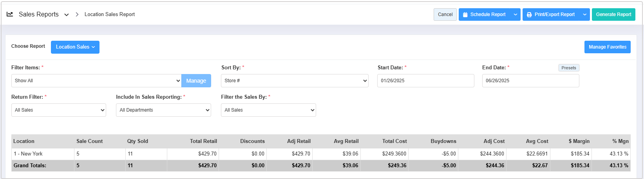
Task: Open the Sort By Store # dropdown
Action: coord(295,81)
